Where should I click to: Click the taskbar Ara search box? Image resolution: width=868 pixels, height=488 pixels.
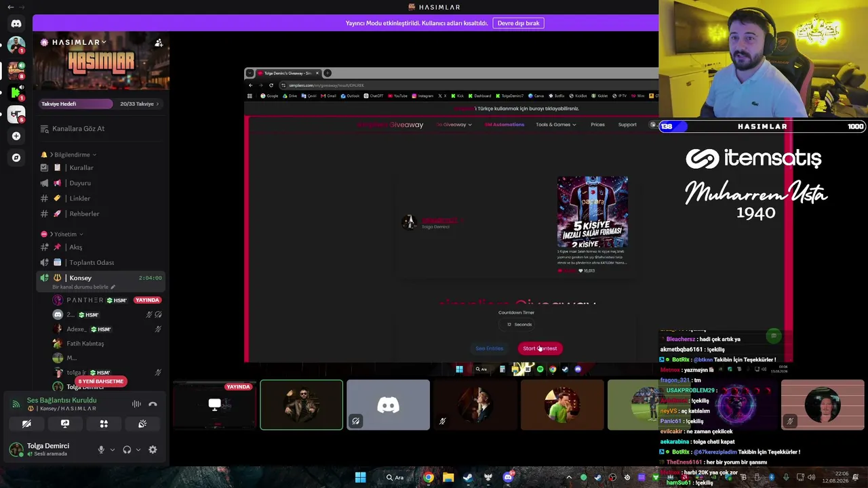coord(396,477)
